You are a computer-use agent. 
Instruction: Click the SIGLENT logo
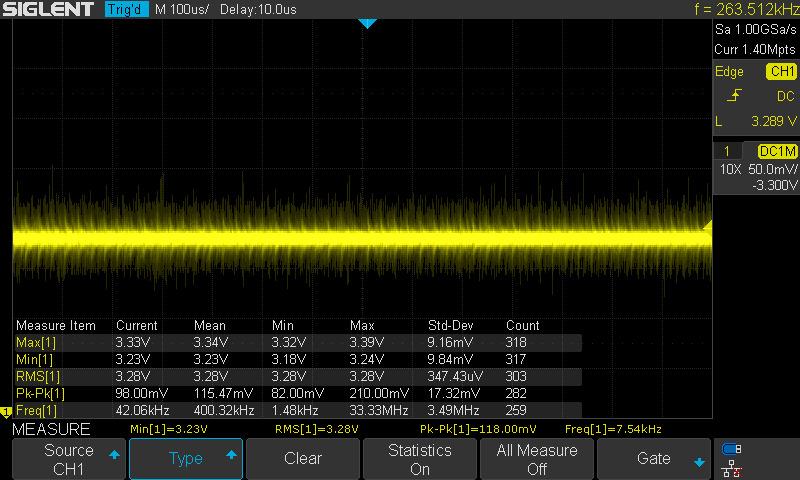(48, 9)
